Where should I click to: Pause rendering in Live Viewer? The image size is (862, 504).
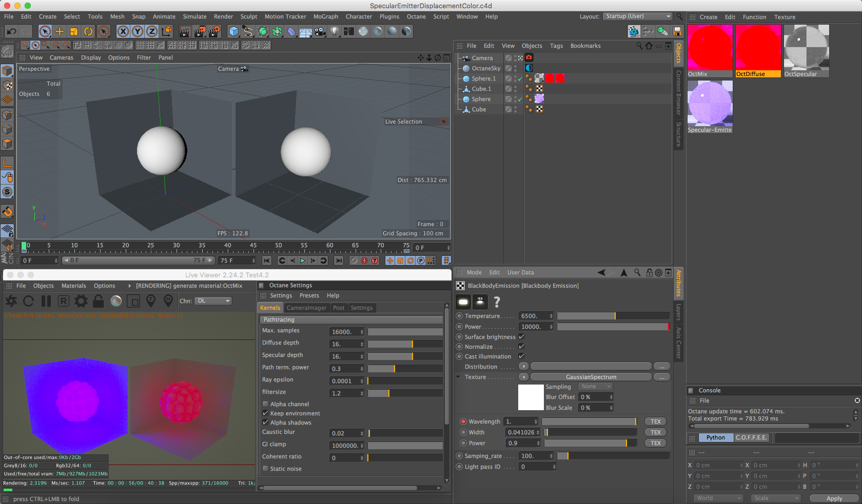click(x=46, y=301)
